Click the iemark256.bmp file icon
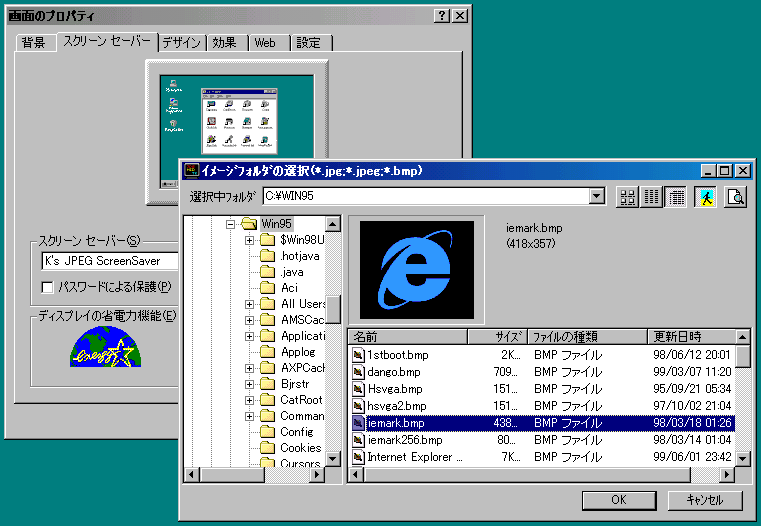The height and width of the screenshot is (526, 761). (358, 440)
